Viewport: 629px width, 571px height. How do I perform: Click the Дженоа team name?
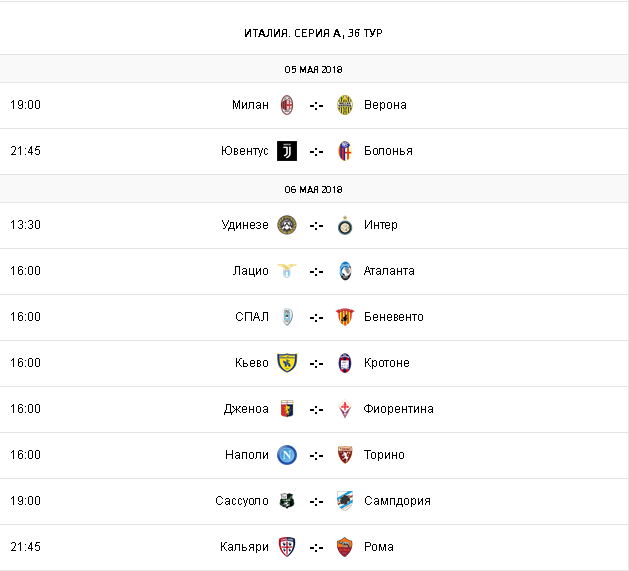246,409
